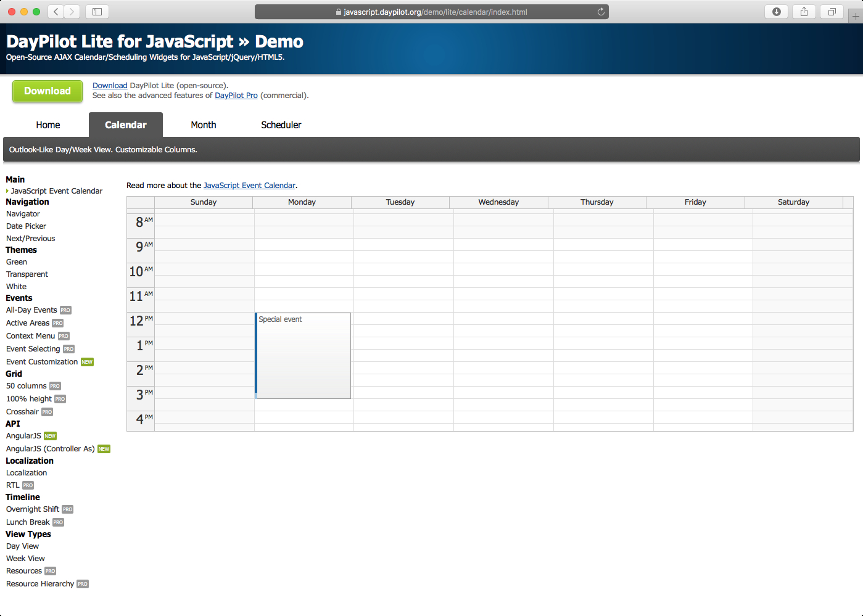This screenshot has height=616, width=863.
Task: Click the 10 AM time label
Action: pos(141,275)
